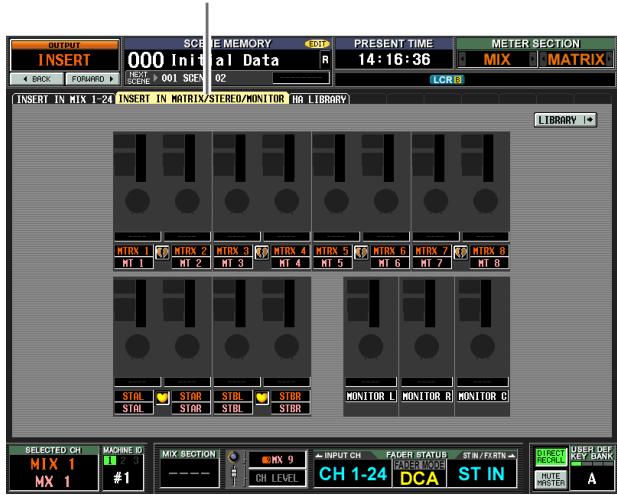Select machine ID 2
Viewport: 617px width, 495px height.
[123, 461]
